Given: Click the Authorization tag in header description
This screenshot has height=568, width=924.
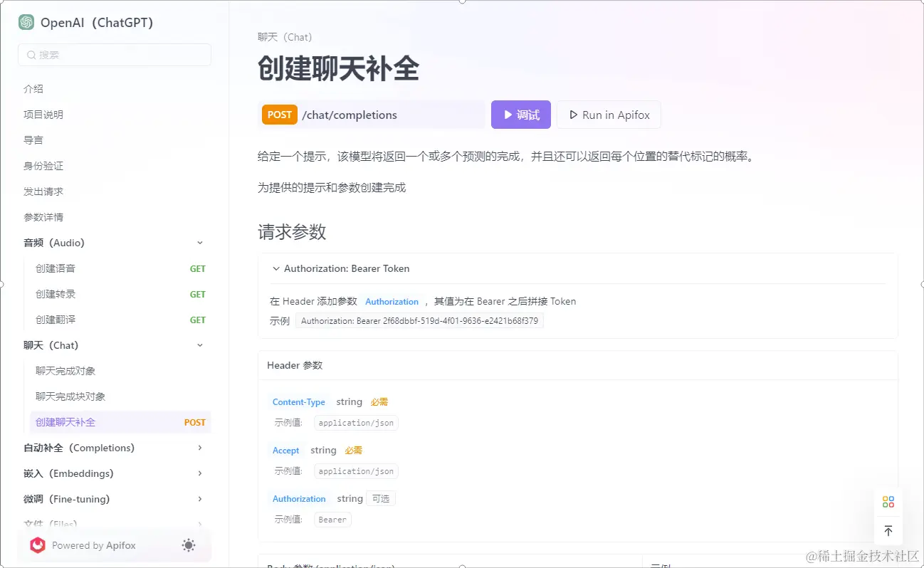Looking at the screenshot, I should pyautogui.click(x=392, y=302).
